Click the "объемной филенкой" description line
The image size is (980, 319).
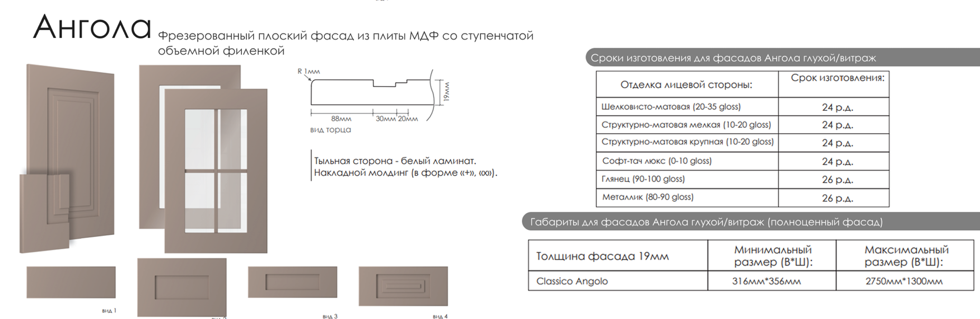point(221,51)
